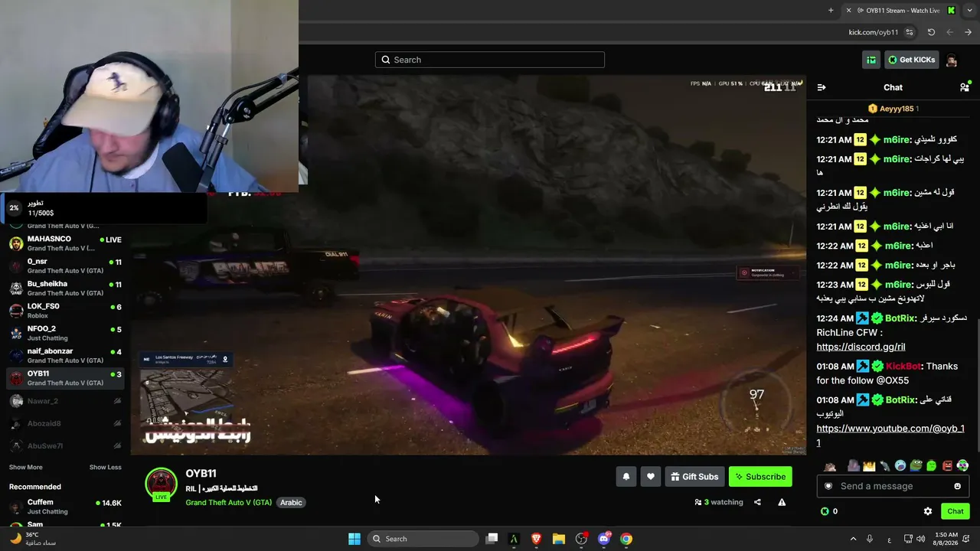The image size is (980, 551).
Task: Share the OYB11 stream
Action: 757,502
